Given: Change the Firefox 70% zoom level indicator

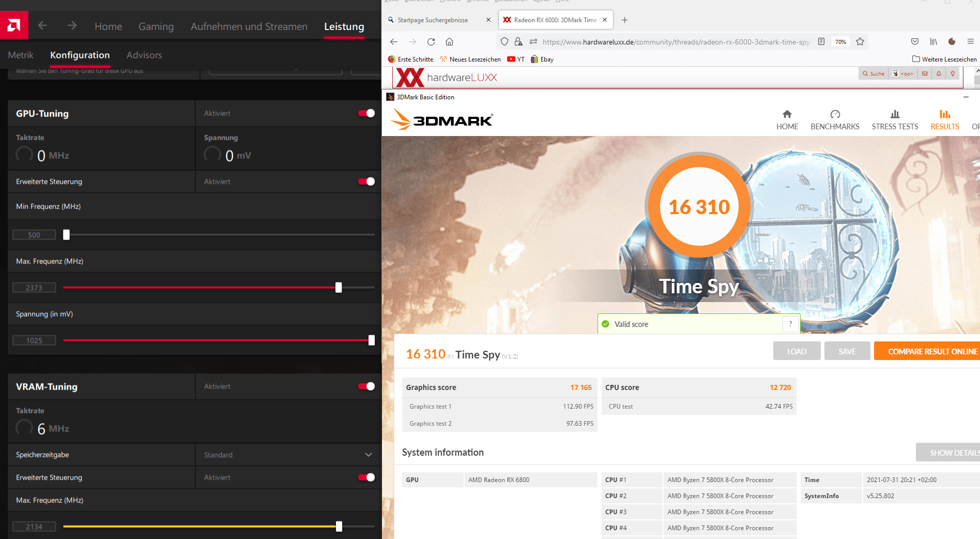Looking at the screenshot, I should 840,42.
